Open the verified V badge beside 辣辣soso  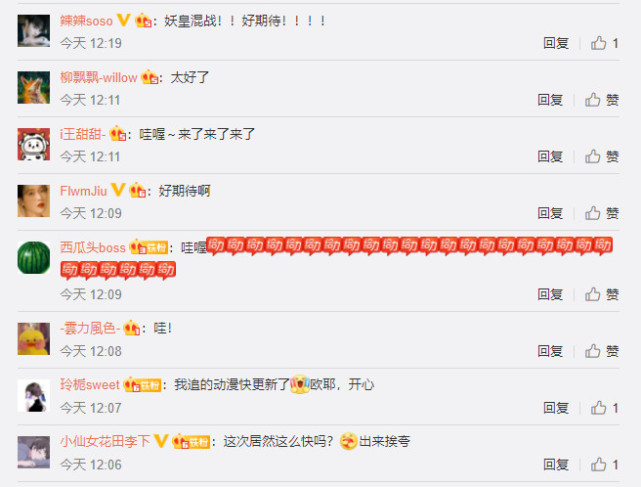coord(123,20)
